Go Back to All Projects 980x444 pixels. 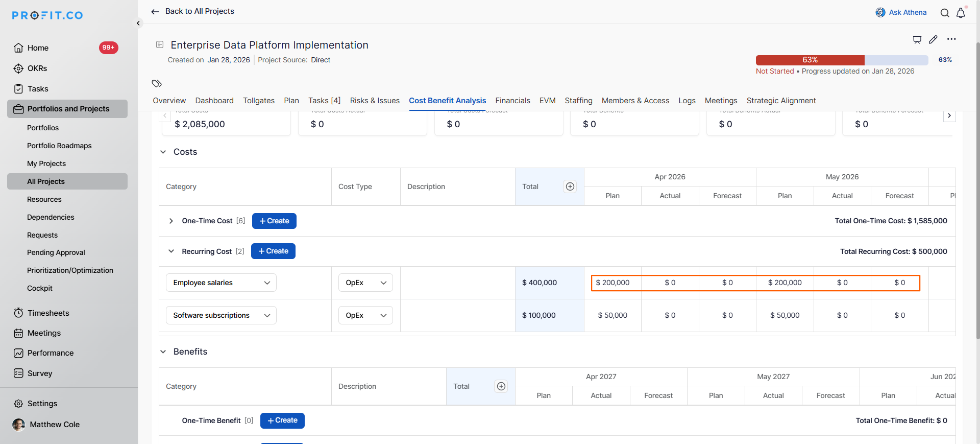[193, 11]
